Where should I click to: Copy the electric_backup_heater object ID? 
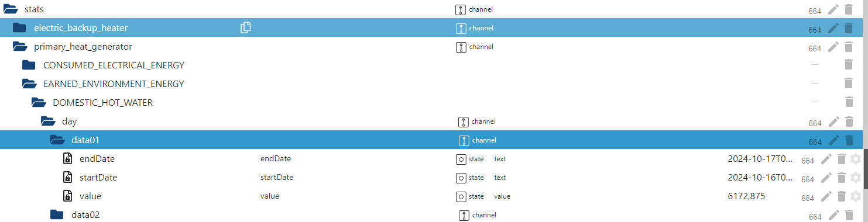click(x=246, y=27)
